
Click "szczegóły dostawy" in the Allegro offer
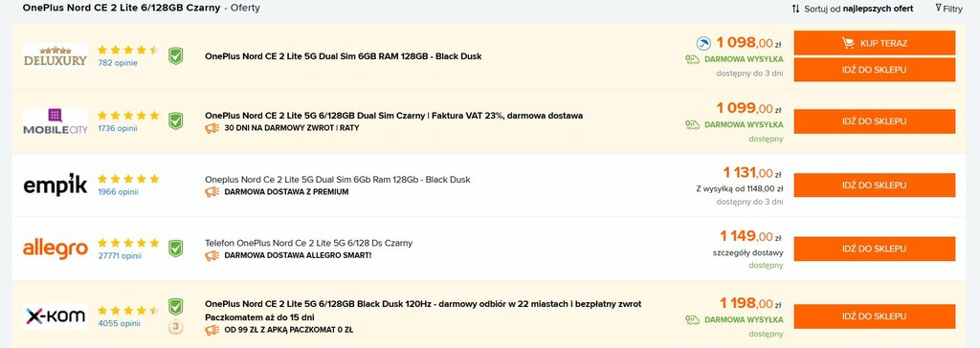click(x=747, y=253)
